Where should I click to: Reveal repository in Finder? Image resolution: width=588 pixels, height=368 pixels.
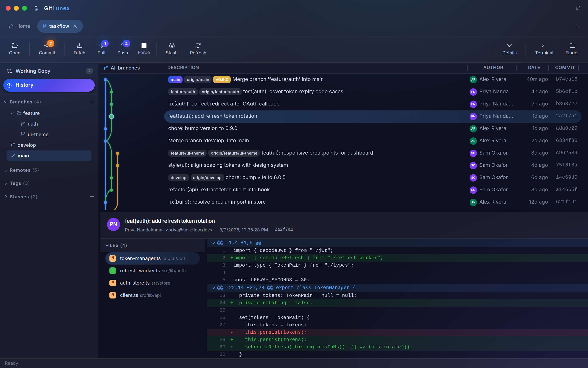[572, 49]
